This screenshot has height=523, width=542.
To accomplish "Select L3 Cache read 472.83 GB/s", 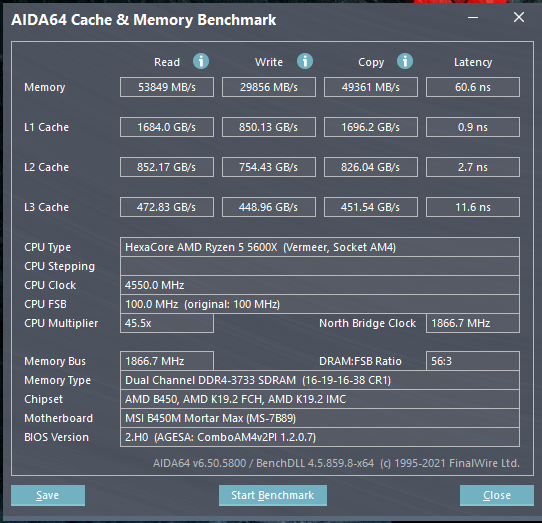I will click(x=167, y=207).
